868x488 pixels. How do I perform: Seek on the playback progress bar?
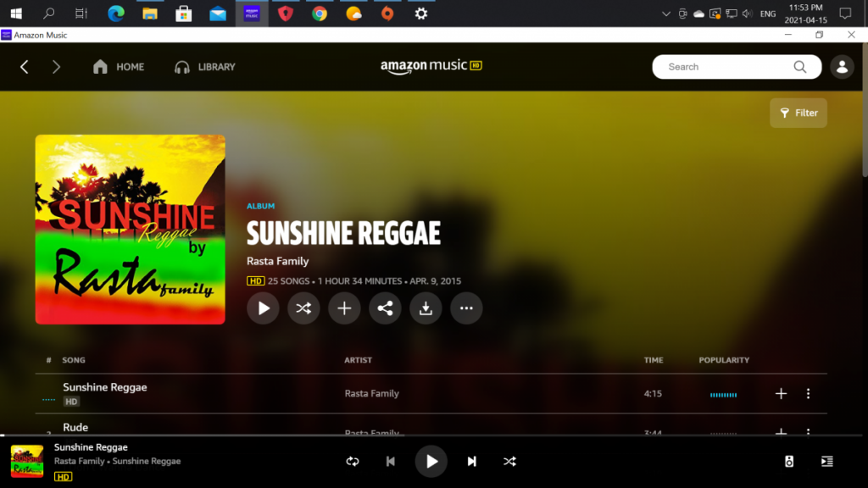tap(431, 435)
